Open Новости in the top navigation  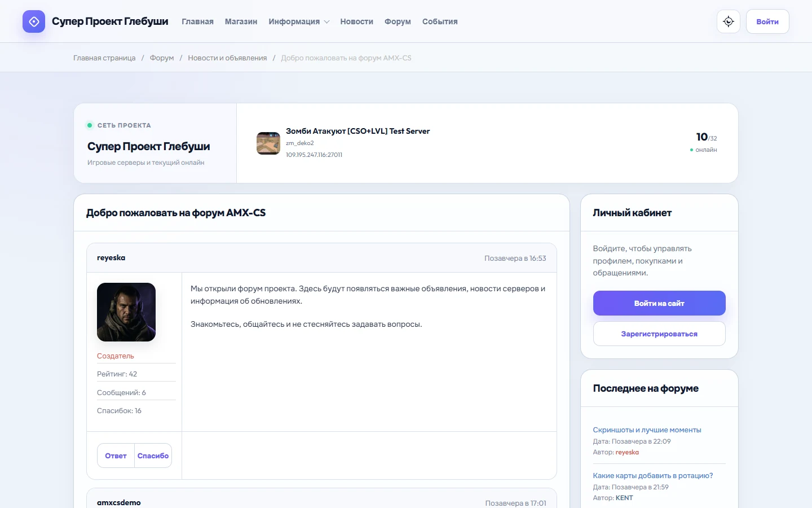[356, 21]
